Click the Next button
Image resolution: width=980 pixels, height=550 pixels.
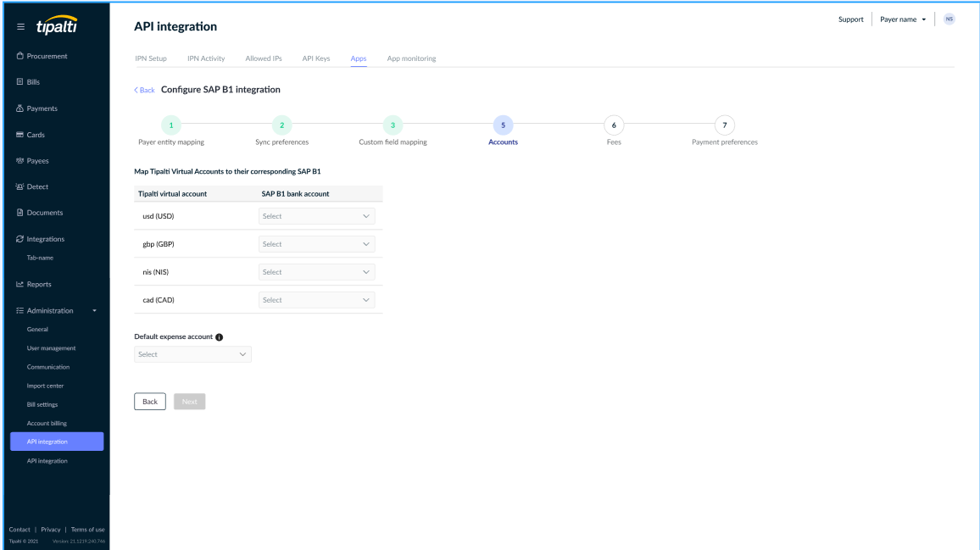[189, 402]
